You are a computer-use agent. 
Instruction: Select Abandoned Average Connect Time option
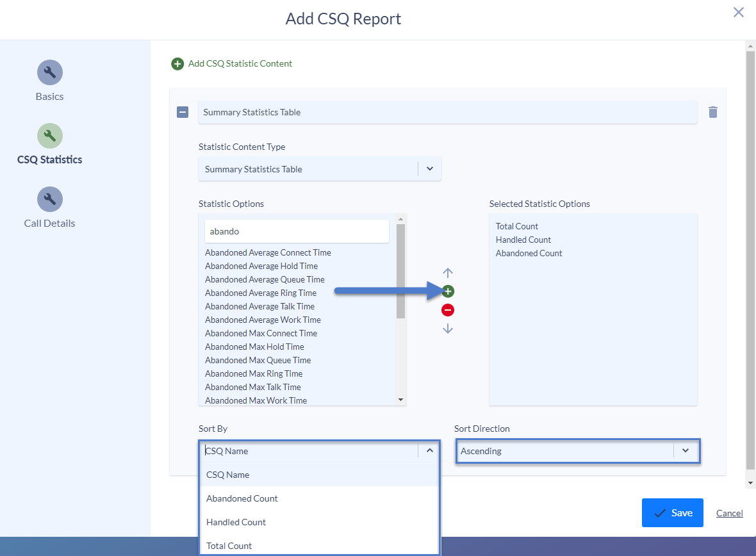coord(268,252)
